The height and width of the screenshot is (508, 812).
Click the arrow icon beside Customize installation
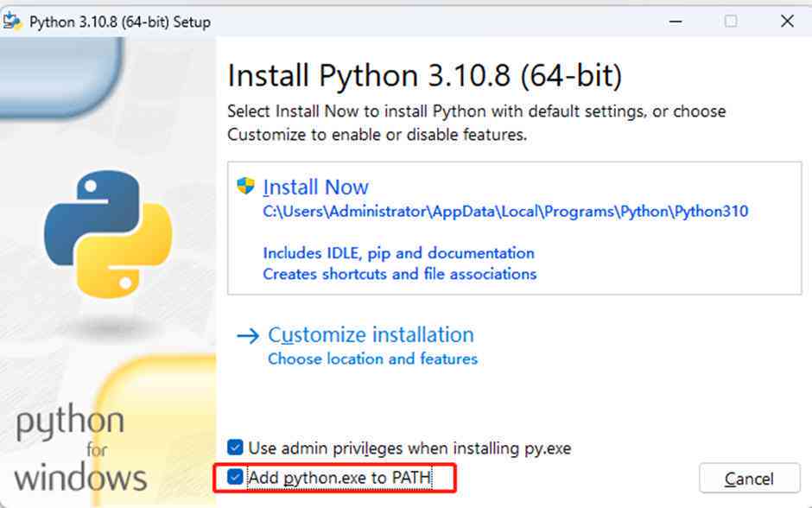pos(248,336)
